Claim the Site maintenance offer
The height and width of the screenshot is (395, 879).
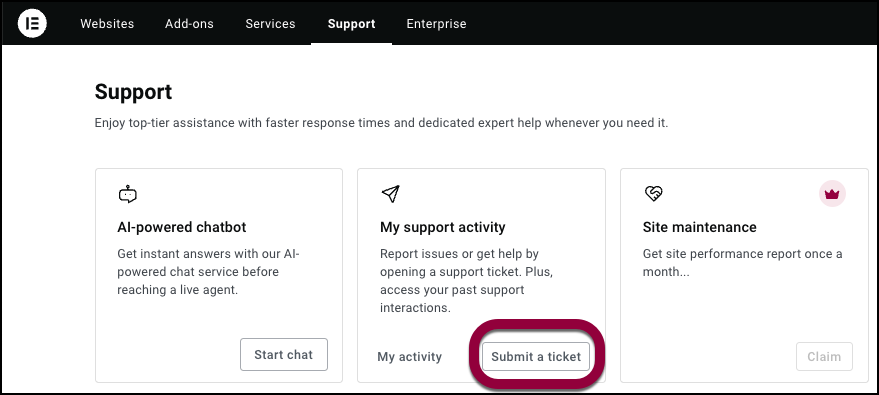824,356
